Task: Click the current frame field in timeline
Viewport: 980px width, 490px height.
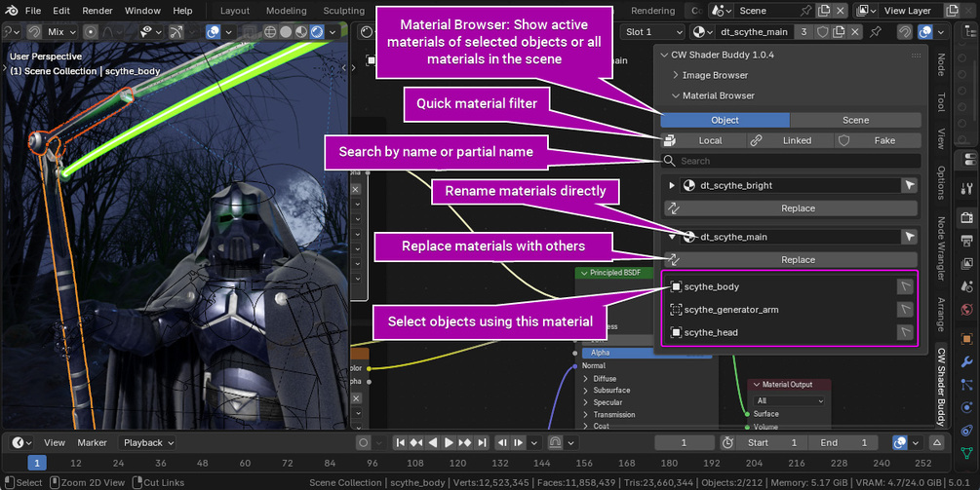Action: click(x=684, y=442)
